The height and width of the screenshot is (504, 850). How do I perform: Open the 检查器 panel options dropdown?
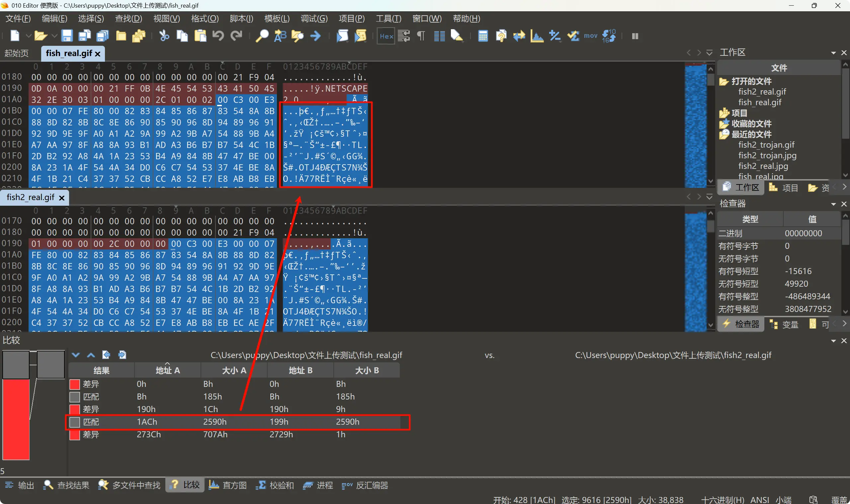(833, 204)
